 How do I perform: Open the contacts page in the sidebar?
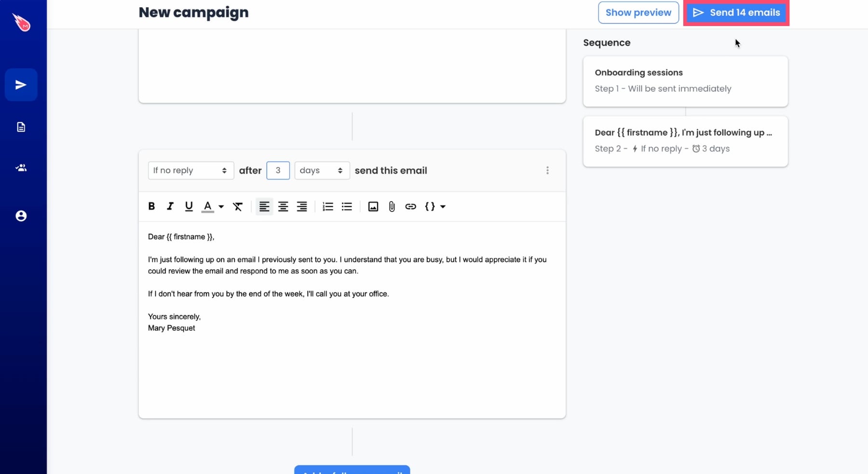pos(21,168)
